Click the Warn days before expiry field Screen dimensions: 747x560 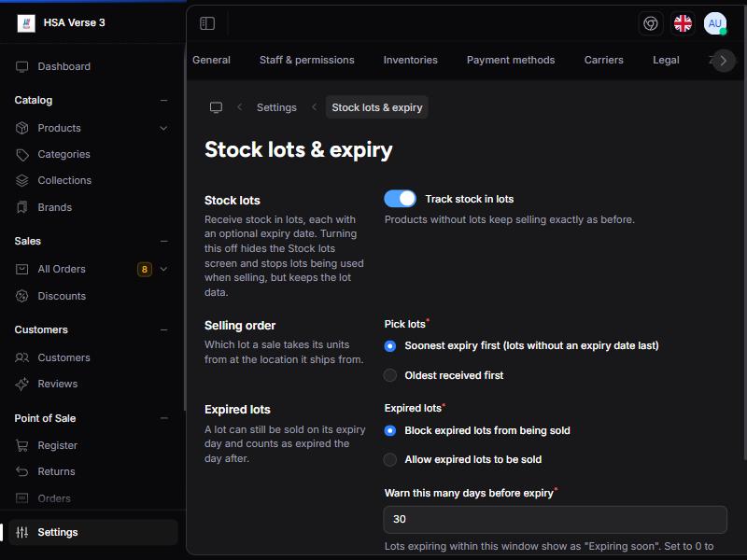pos(555,519)
